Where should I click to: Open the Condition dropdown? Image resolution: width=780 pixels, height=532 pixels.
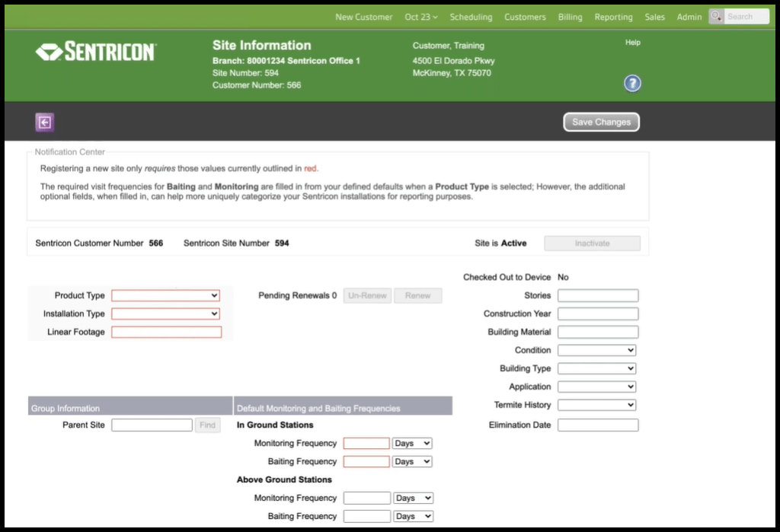(596, 350)
